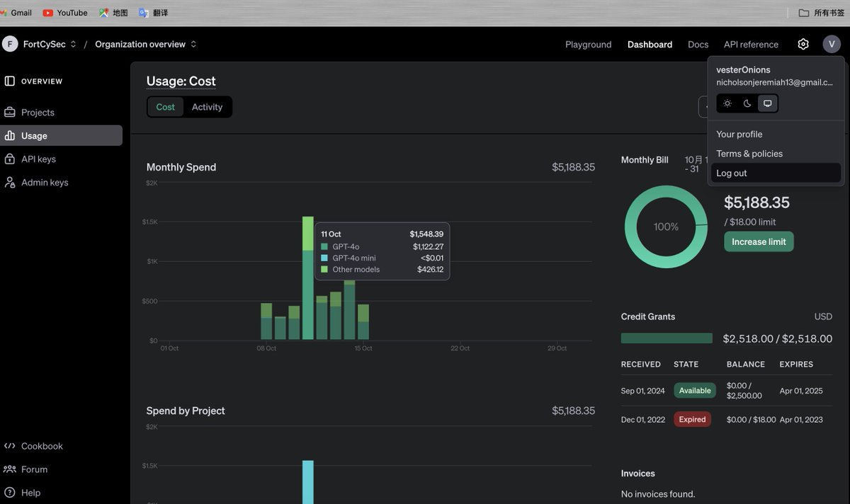Click the $1,548.39 tooltip total
Viewport: 850px width, 504px height.
click(426, 234)
